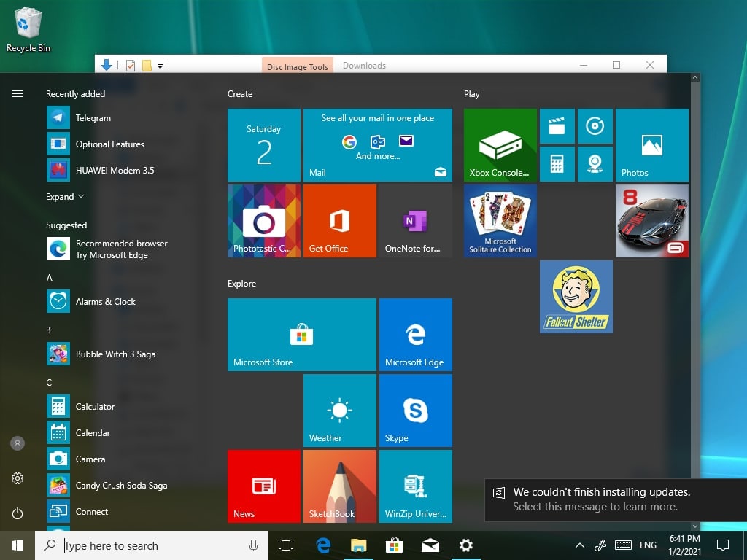Select the Create group header
Viewport: 747px width, 560px height.
[240, 94]
